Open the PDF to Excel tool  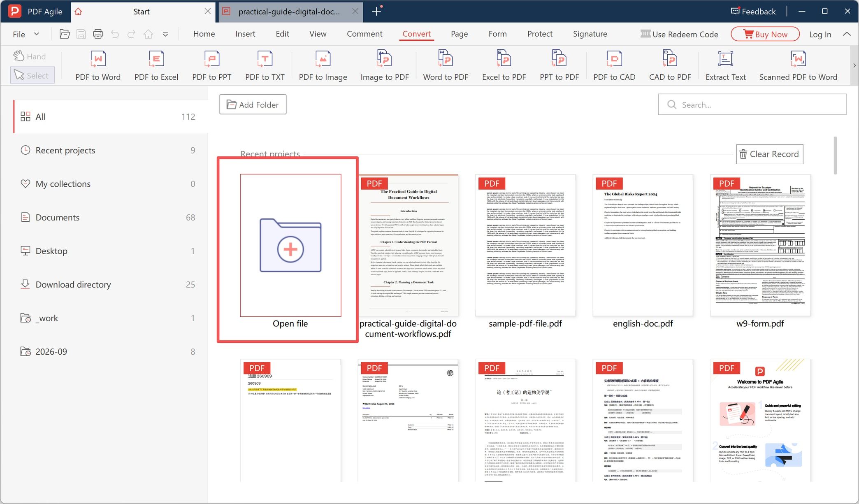pyautogui.click(x=156, y=66)
